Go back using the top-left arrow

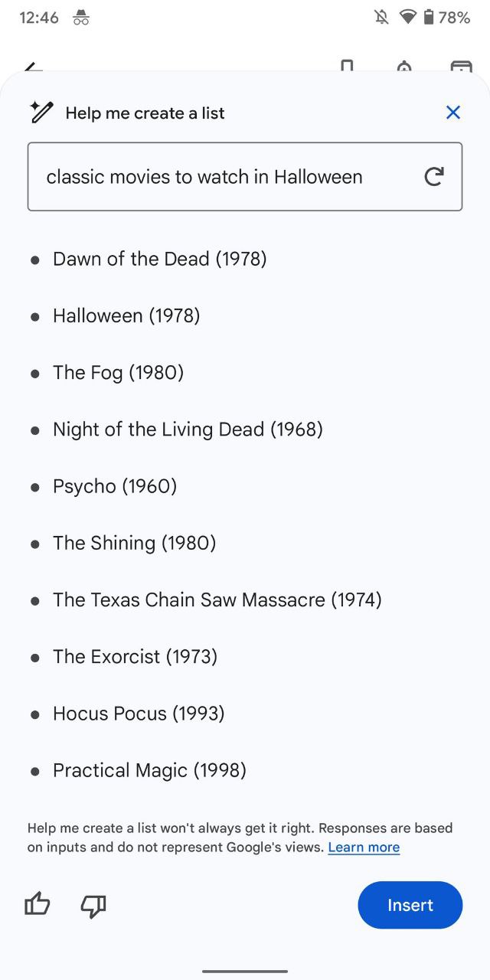pyautogui.click(x=34, y=67)
